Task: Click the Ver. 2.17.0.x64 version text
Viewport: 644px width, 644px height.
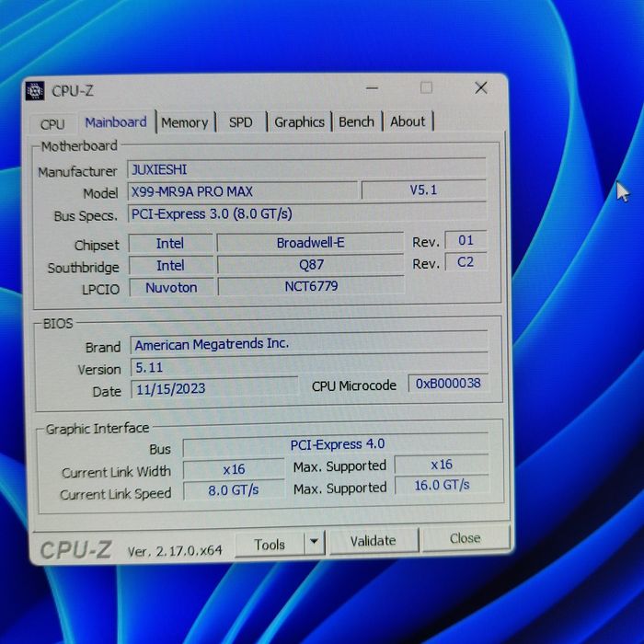Action: click(x=175, y=551)
